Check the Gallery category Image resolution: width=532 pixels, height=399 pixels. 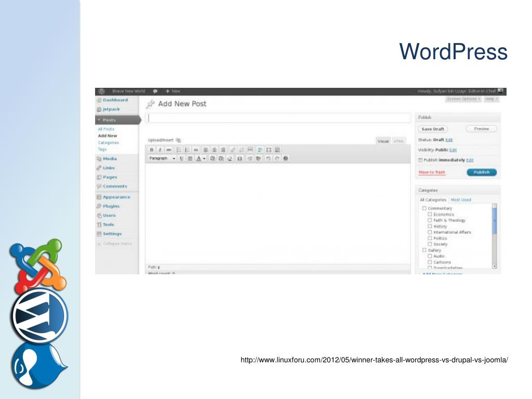(424, 250)
